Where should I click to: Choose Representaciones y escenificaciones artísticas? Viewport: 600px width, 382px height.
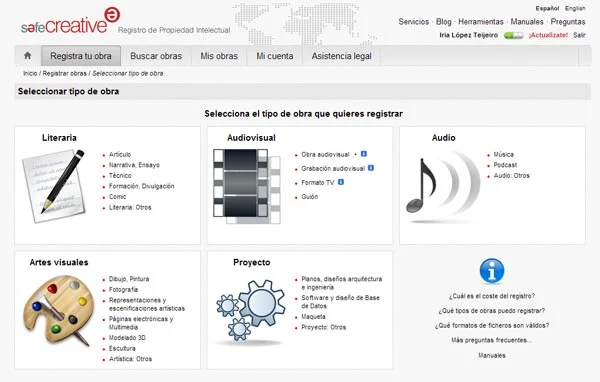point(147,304)
